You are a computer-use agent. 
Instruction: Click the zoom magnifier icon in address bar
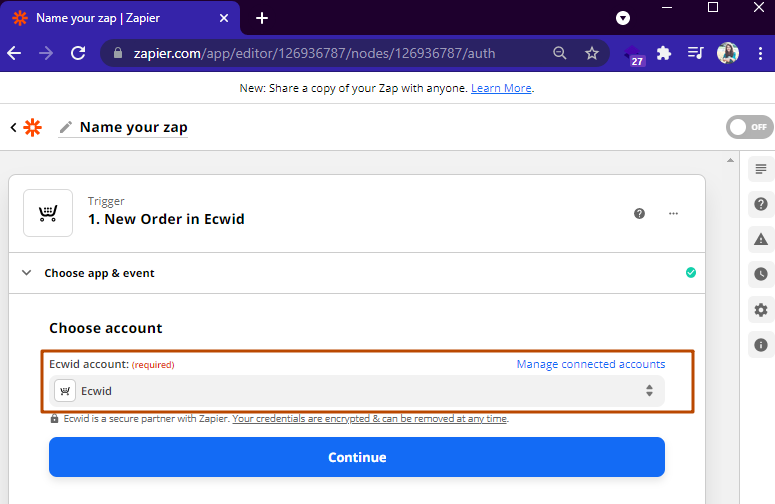click(560, 53)
